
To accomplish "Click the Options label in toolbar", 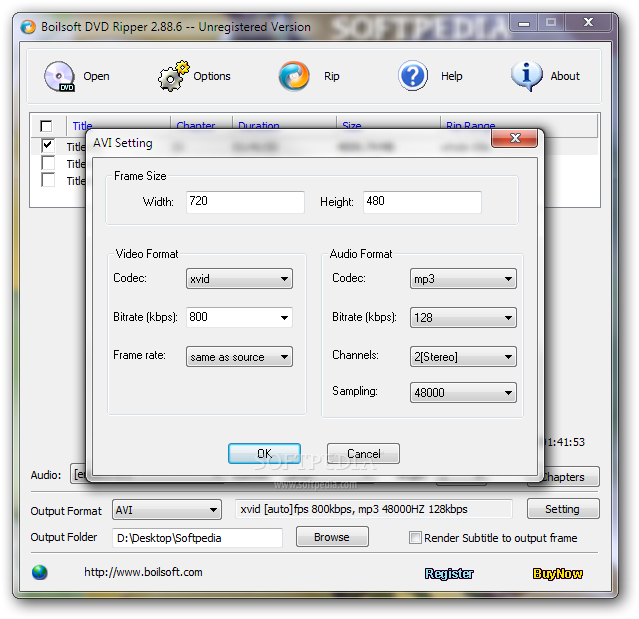I will coord(212,76).
